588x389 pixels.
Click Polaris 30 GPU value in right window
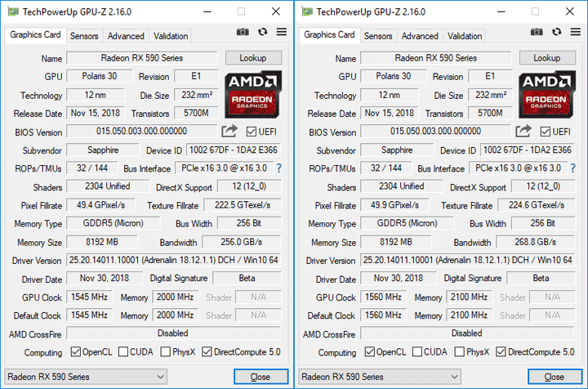tap(394, 76)
